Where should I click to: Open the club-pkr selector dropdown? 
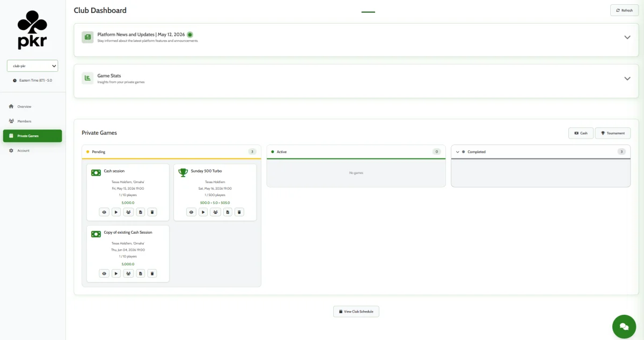[x=32, y=66]
